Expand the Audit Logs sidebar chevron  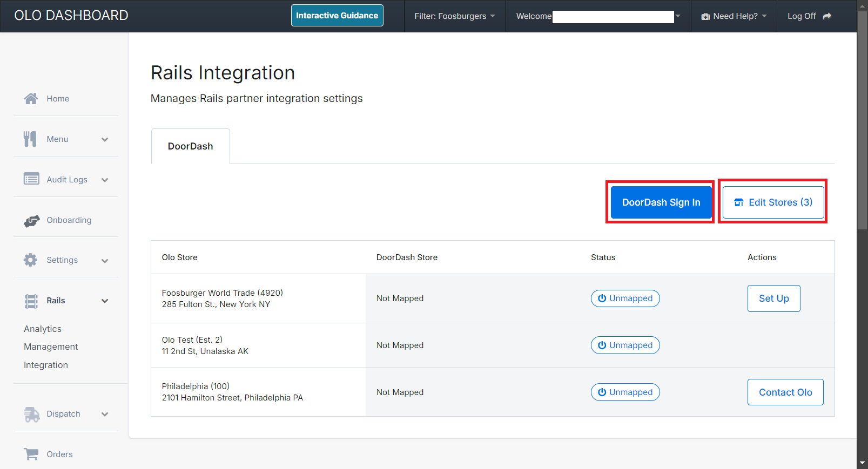(x=105, y=180)
